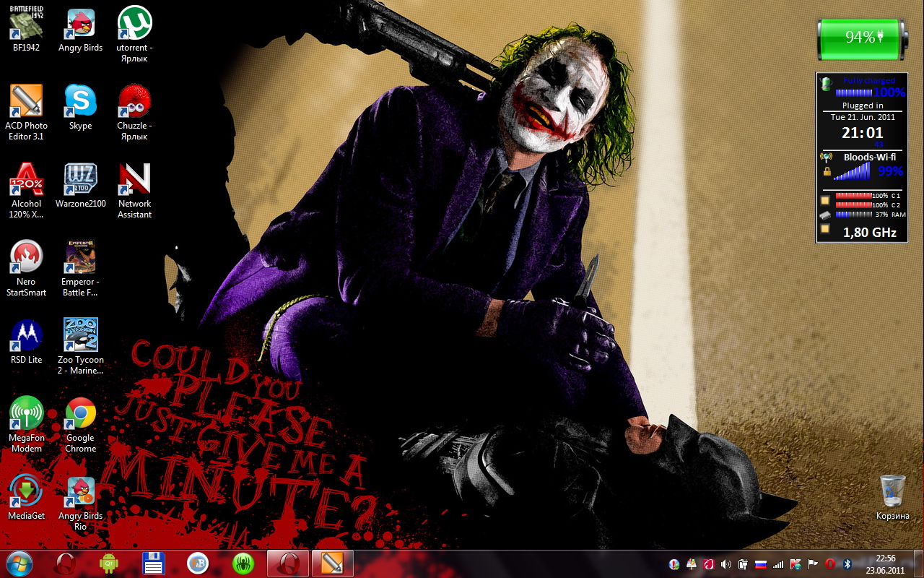Click the padlock icon in the gadget
The image size is (924, 578).
[x=827, y=172]
